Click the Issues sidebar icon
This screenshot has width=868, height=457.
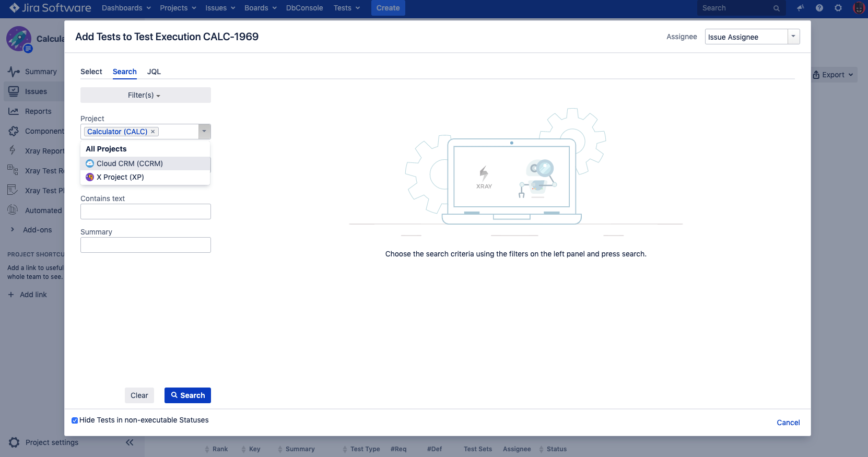[14, 91]
